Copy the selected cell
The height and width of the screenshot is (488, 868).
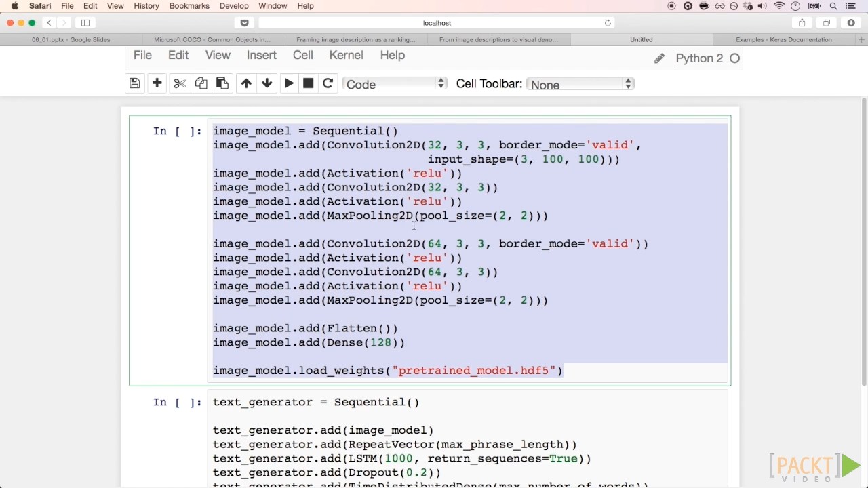pos(201,83)
